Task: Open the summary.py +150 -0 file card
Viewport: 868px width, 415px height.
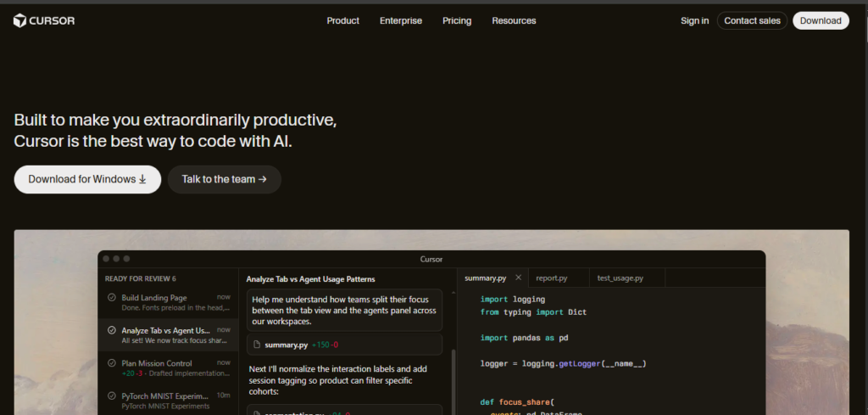Action: point(344,345)
